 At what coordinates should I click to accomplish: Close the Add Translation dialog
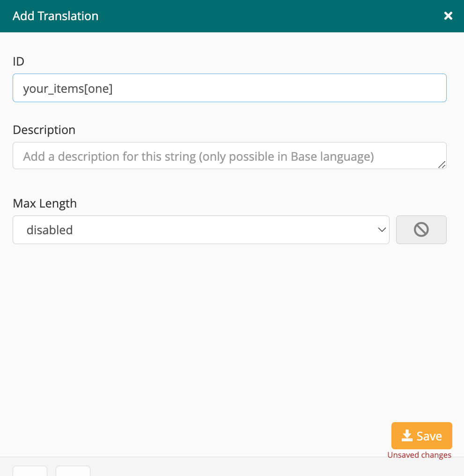pyautogui.click(x=448, y=16)
